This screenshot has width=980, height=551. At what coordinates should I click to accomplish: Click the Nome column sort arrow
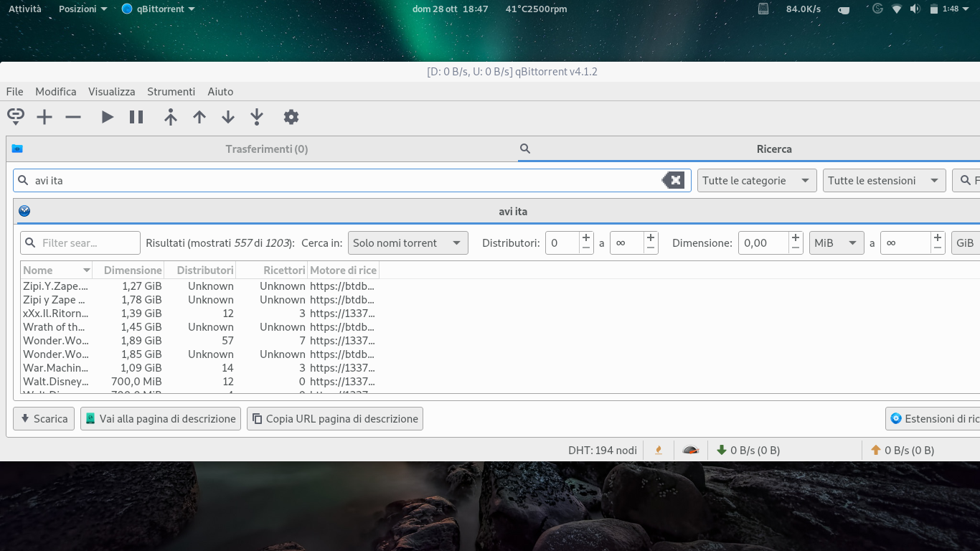pos(87,270)
